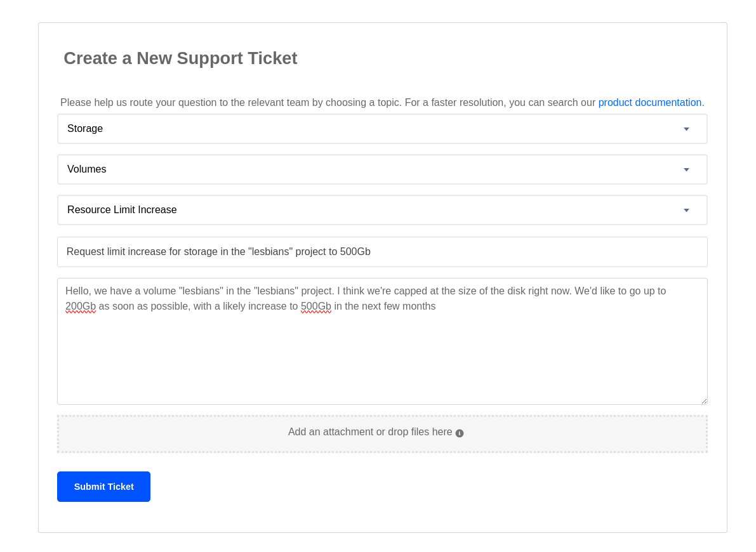Click the Volumes dropdown caret arrow
This screenshot has height=552, width=756.
(x=686, y=170)
